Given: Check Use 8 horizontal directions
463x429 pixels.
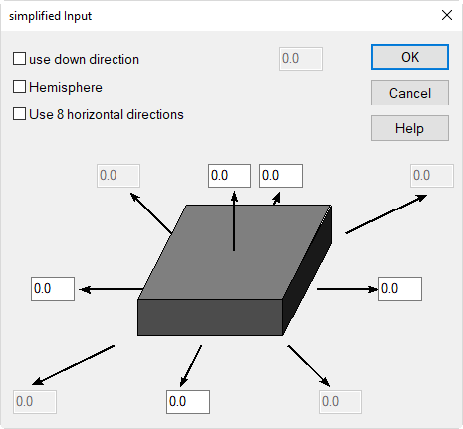Looking at the screenshot, I should pyautogui.click(x=19, y=114).
